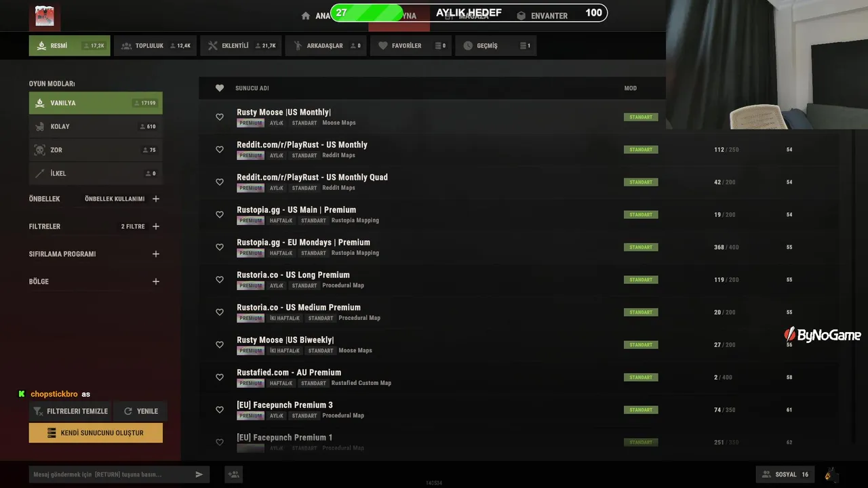Open the Favoriler tab
The image size is (868, 488).
(411, 46)
